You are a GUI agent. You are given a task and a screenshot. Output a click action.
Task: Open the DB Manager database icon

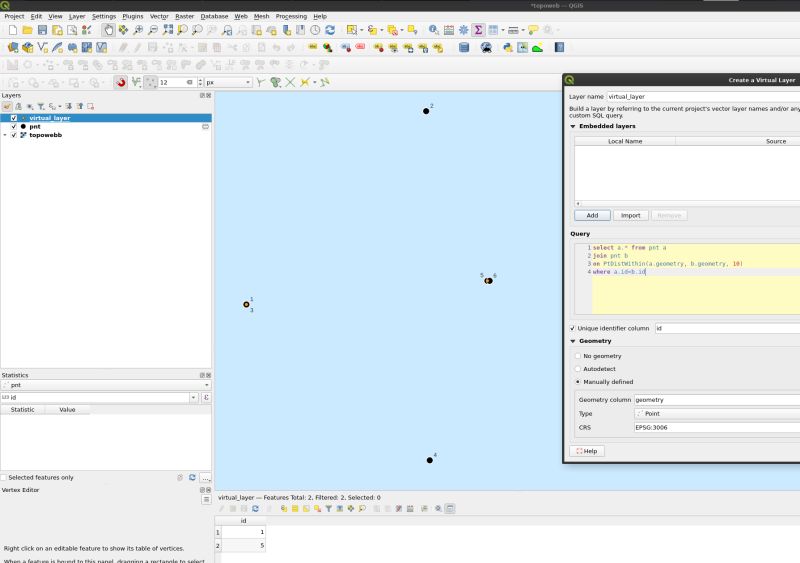pos(464,48)
